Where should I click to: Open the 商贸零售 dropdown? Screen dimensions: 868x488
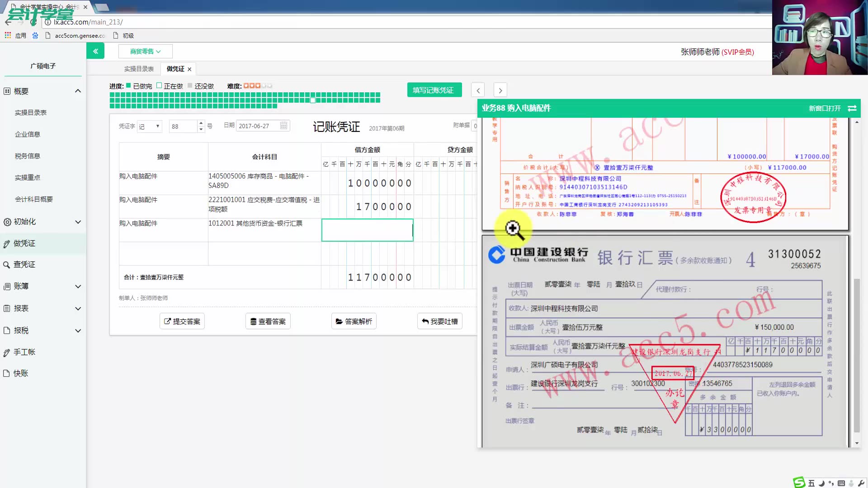pyautogui.click(x=145, y=51)
